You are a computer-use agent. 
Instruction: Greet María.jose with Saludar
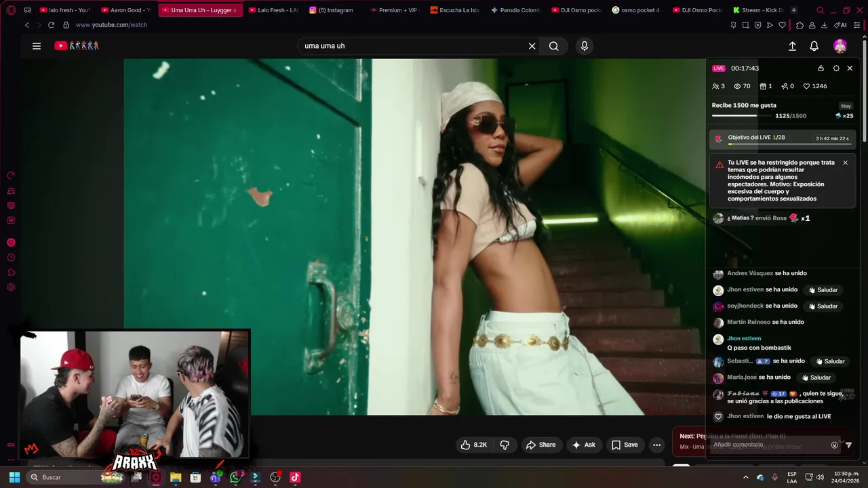(816, 378)
